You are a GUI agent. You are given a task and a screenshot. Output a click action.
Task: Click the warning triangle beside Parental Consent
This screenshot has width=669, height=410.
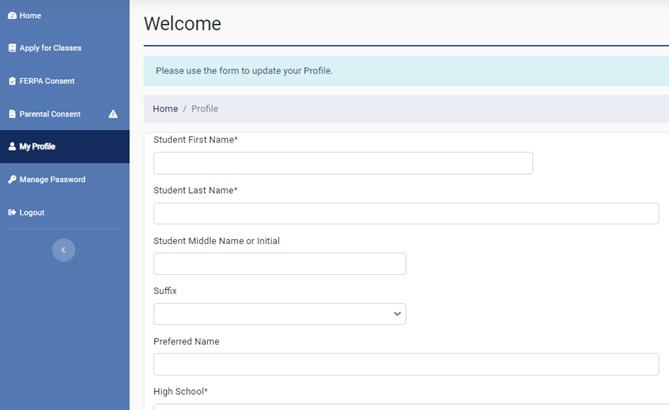pyautogui.click(x=113, y=114)
